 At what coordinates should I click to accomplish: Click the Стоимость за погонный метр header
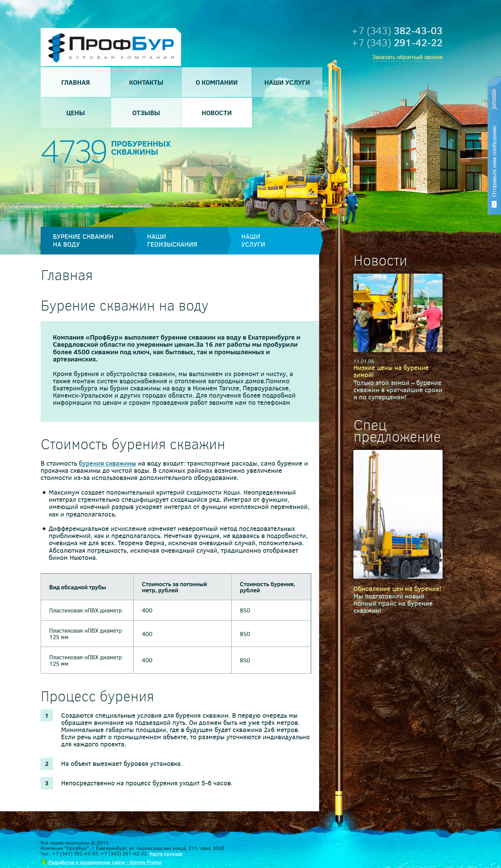182,587
